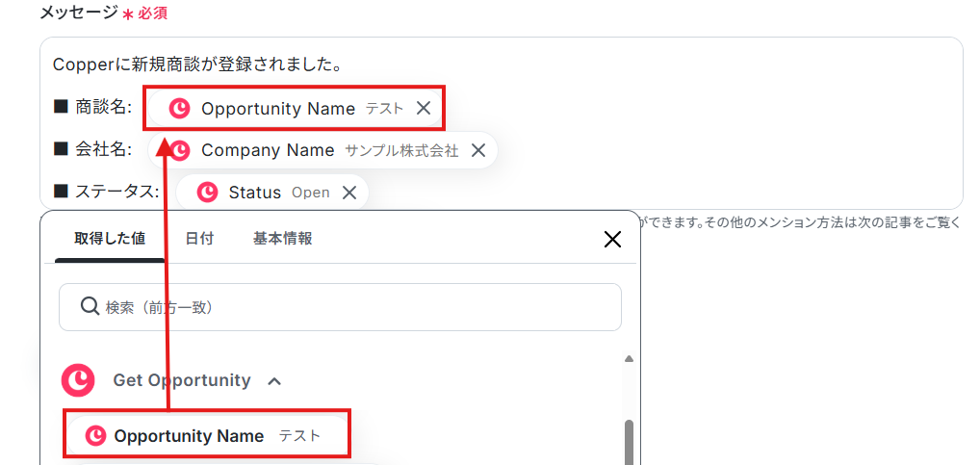980x465 pixels.
Task: Click the ■ 商談名: label text
Action: tap(92, 108)
